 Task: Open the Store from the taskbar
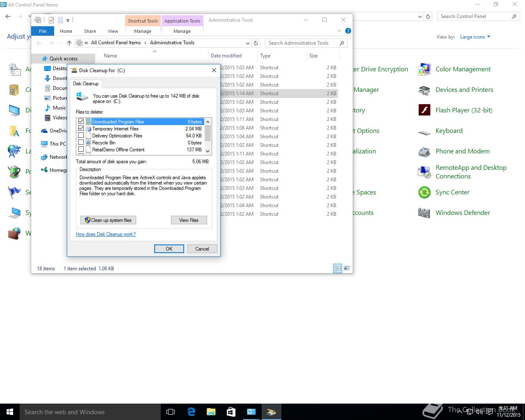point(231,412)
